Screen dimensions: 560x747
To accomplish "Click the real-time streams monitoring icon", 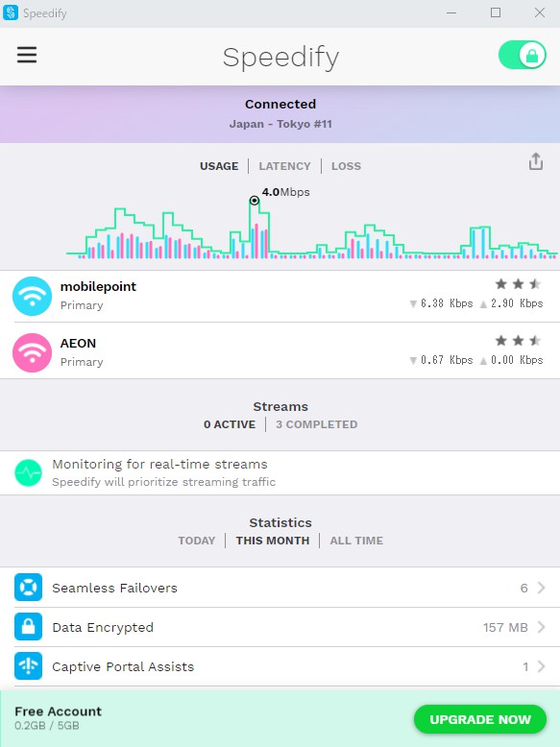I will (28, 472).
